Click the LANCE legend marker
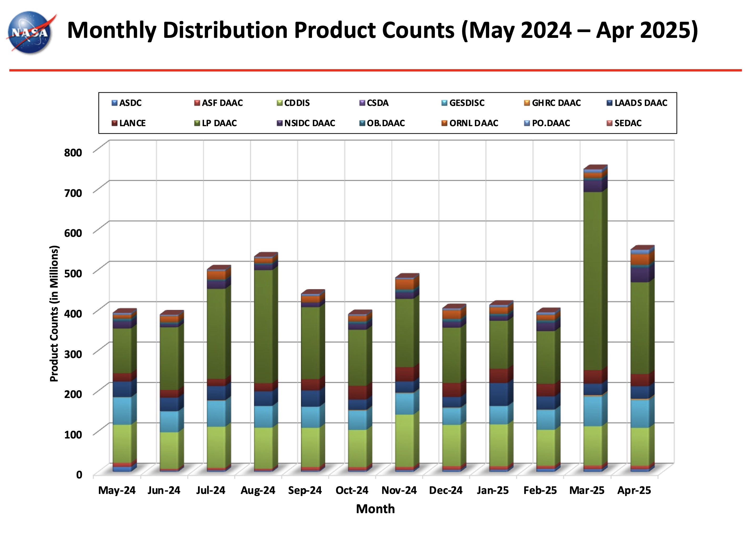Screen dimensions: 756x541 click(115, 123)
